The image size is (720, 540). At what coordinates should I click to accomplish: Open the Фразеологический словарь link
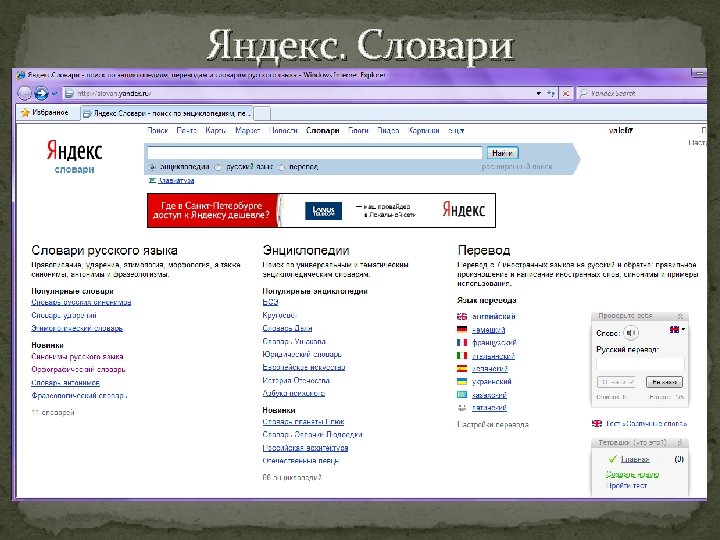tap(79, 395)
